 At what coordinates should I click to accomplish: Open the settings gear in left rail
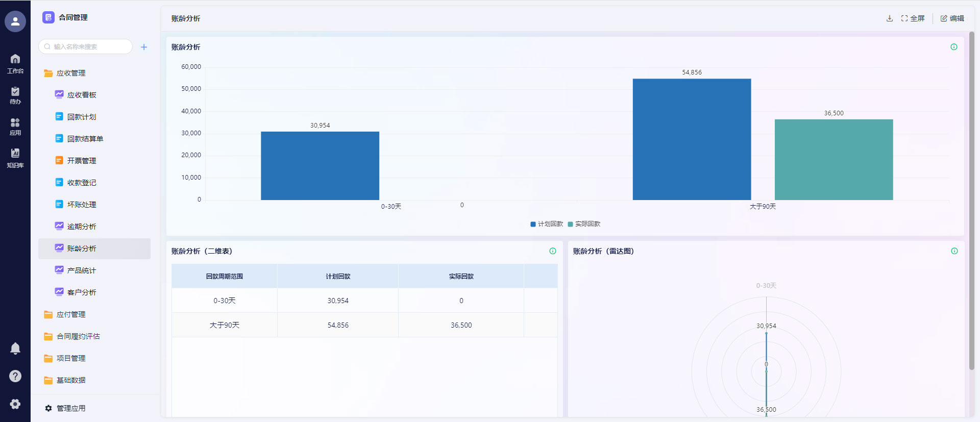click(x=15, y=404)
